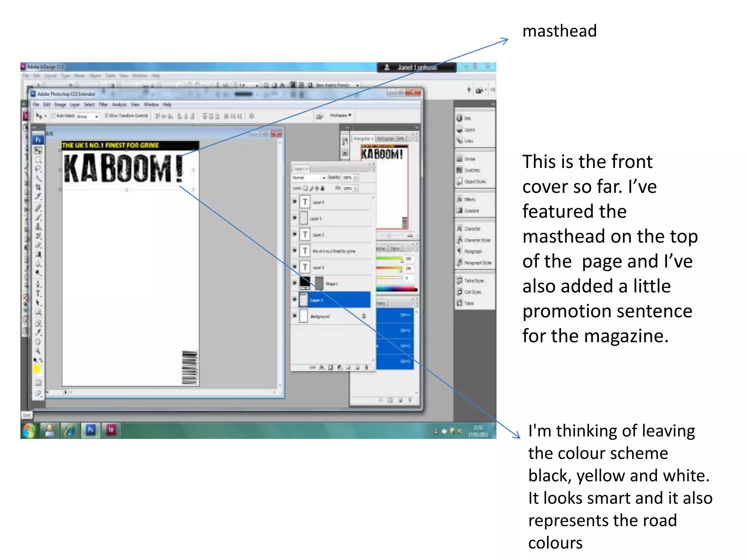This screenshot has height=560, width=747.
Task: Open Workspace dropdown in options bar
Action: [x=340, y=115]
